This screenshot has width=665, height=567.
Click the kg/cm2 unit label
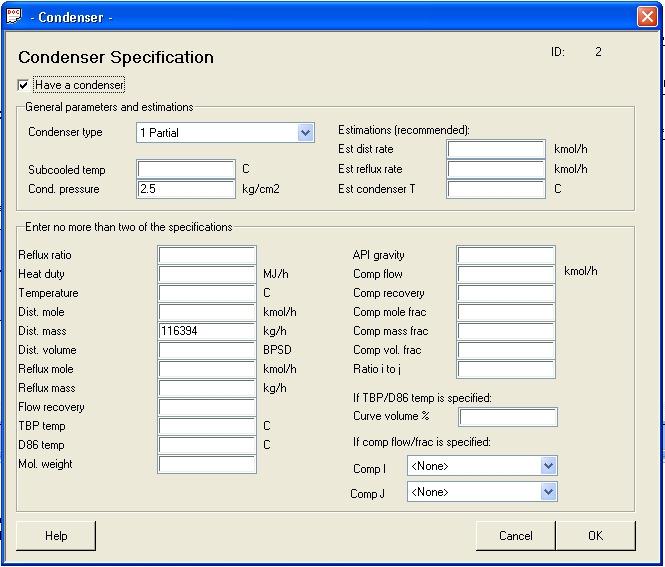point(261,189)
